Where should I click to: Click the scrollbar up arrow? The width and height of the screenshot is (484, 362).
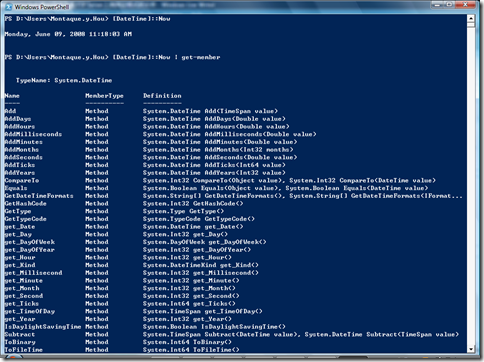pos(471,18)
